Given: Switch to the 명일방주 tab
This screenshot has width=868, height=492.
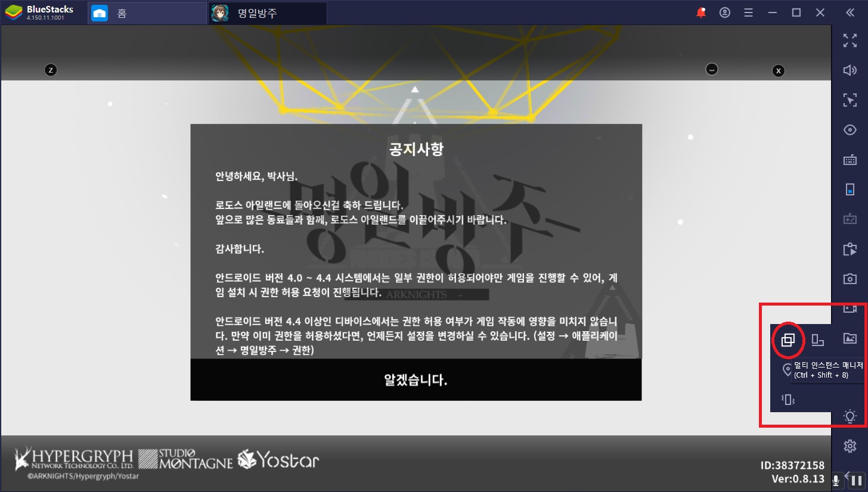Looking at the screenshot, I should click(268, 13).
